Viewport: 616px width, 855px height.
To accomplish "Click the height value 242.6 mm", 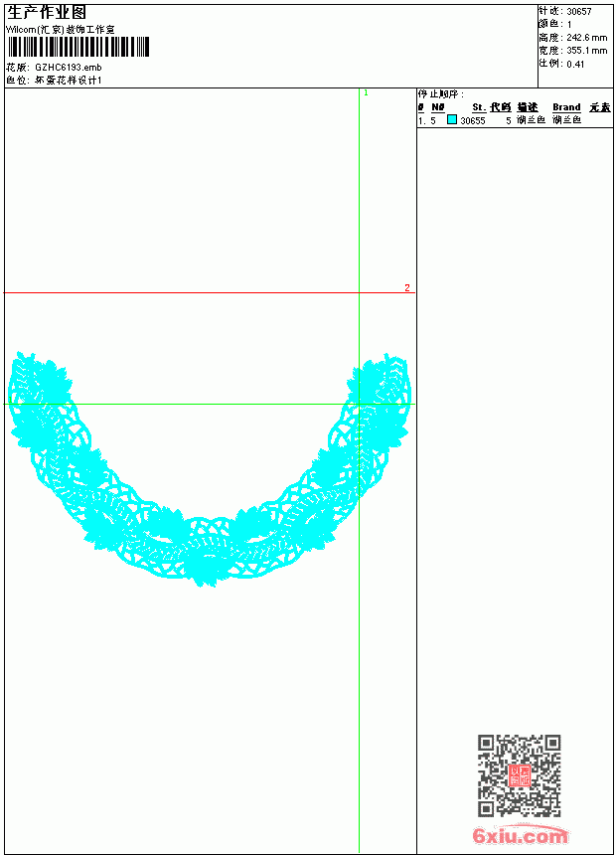I will 586,38.
